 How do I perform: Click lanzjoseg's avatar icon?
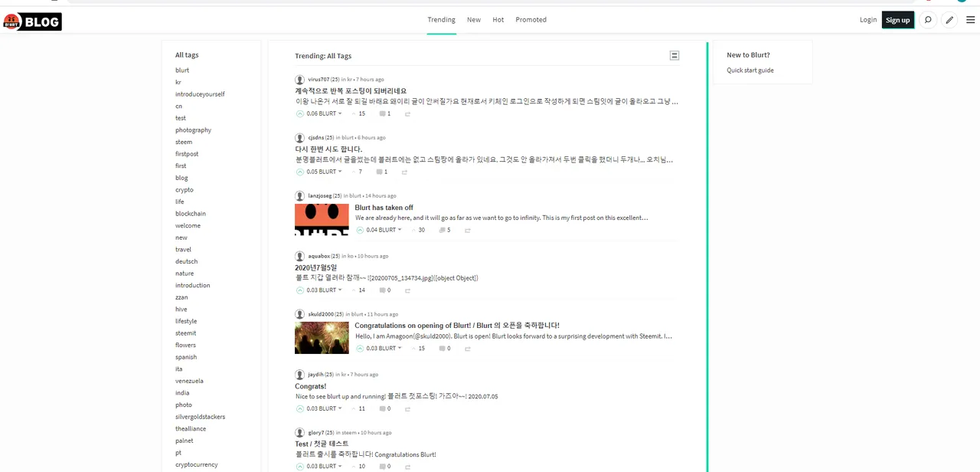click(x=300, y=196)
